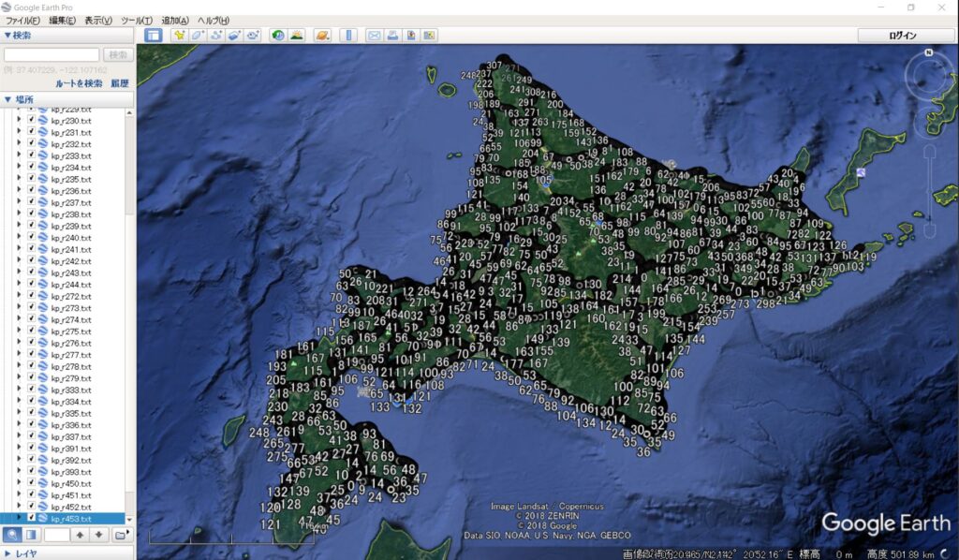
Task: Open the ruler measurement tool
Action: coord(348,36)
